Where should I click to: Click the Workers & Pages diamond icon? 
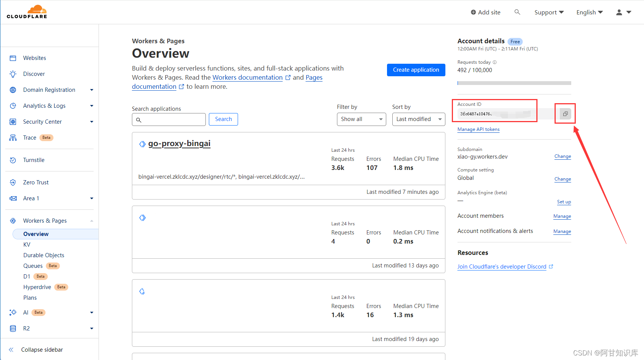click(13, 221)
